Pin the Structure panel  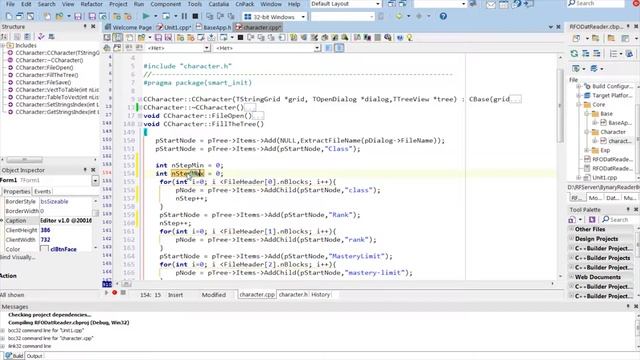[x=85, y=27]
